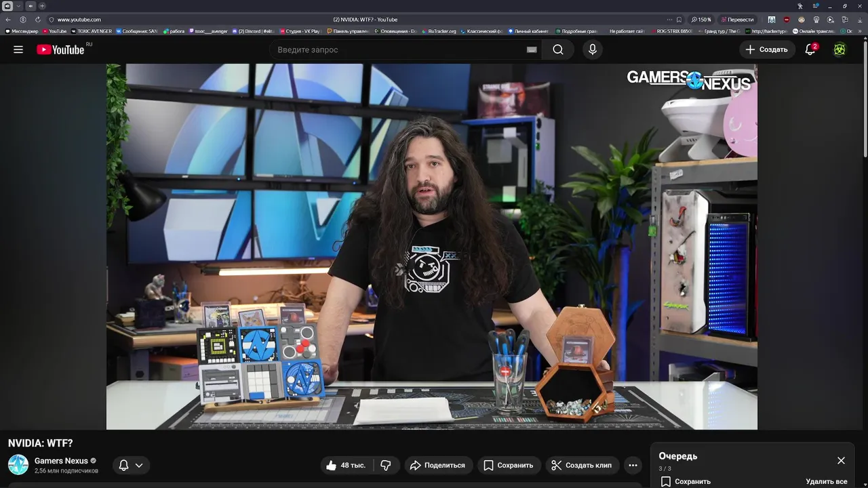
Task: Click the Поделиться share button
Action: [438, 465]
